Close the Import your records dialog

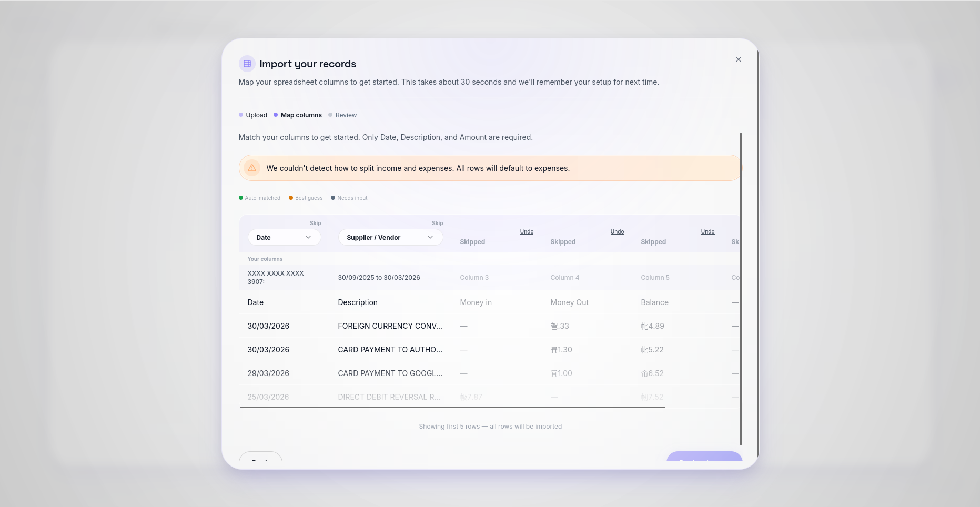(738, 59)
